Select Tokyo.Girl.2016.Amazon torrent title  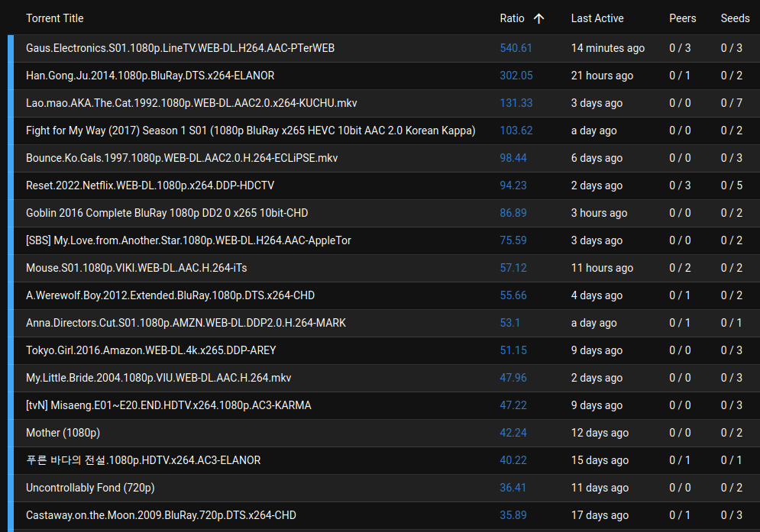tap(151, 350)
